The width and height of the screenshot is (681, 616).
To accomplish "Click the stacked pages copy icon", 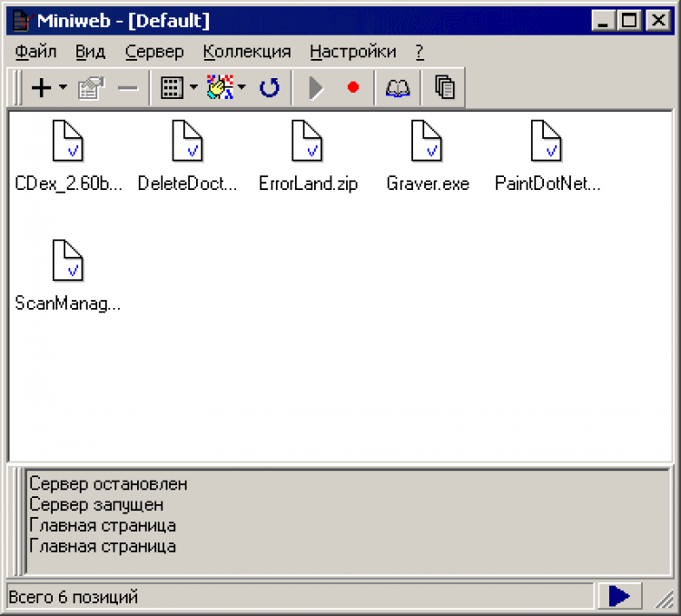I will click(x=445, y=87).
